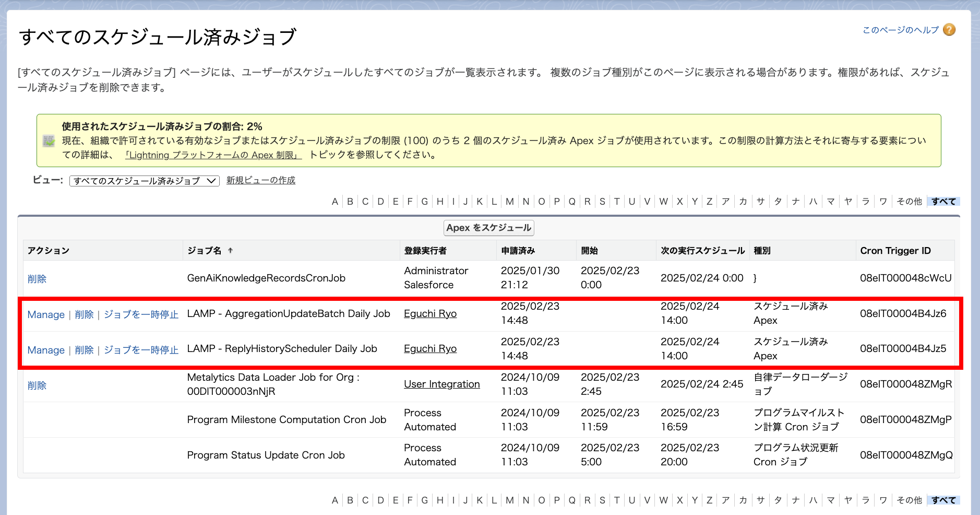Filter by letter A in top index
The image size is (980, 515).
click(335, 202)
